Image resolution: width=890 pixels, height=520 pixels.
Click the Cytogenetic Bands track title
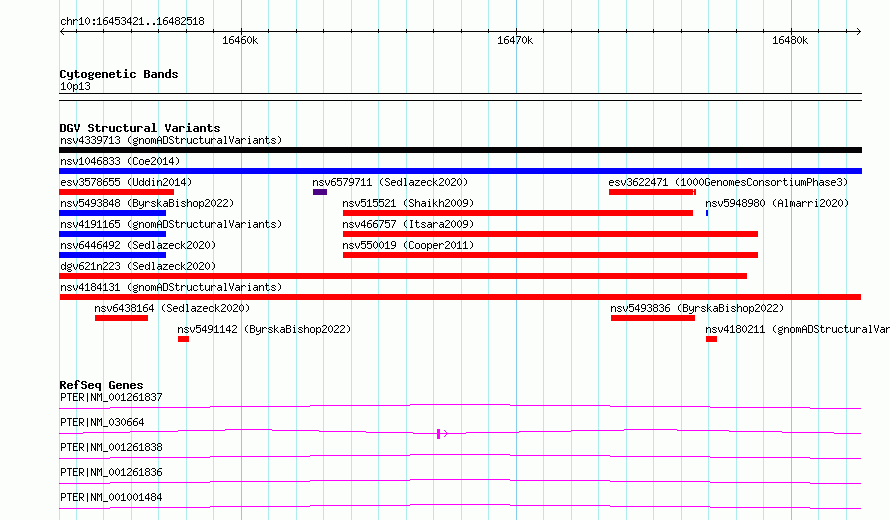click(119, 74)
